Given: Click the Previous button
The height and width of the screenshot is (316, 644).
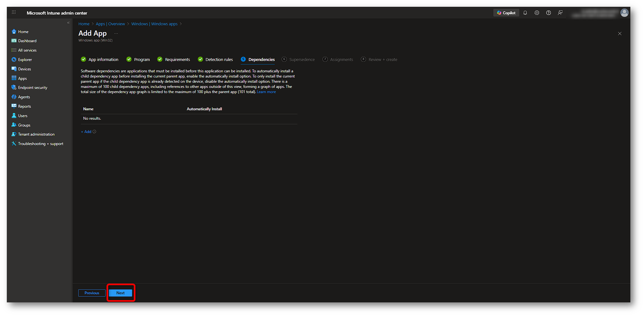Looking at the screenshot, I should (x=92, y=293).
